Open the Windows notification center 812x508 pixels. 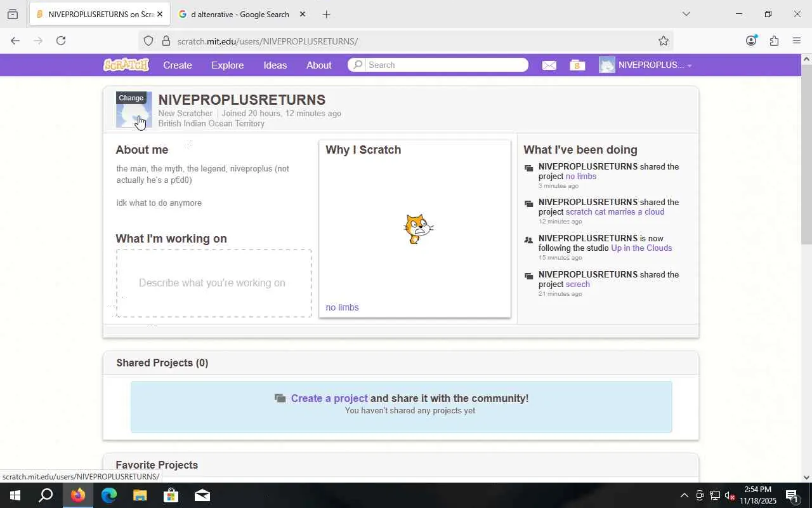point(792,495)
